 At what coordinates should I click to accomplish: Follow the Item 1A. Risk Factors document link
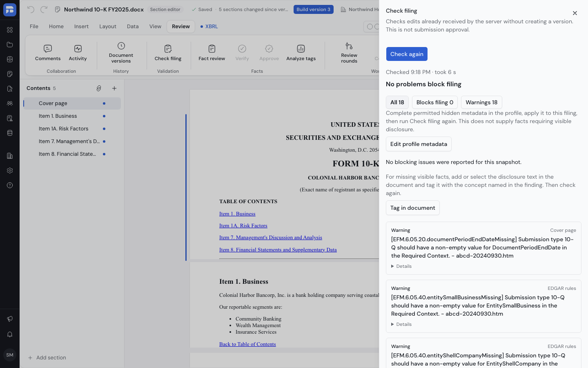243,226
